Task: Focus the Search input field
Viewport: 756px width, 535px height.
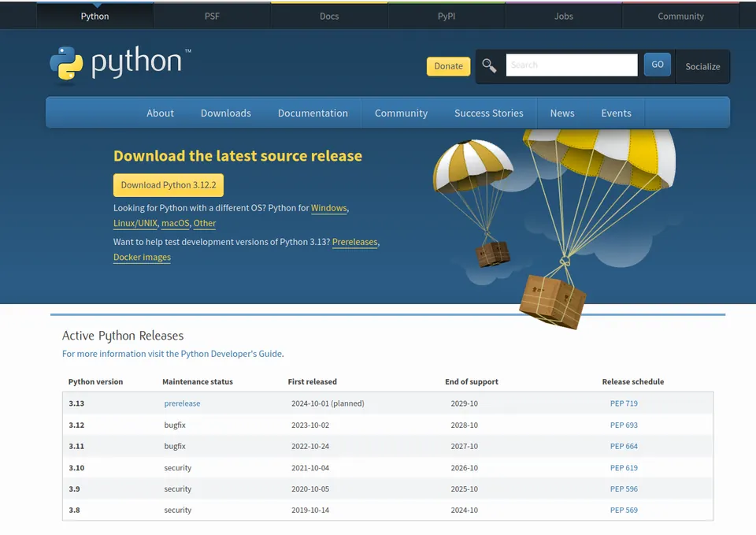Action: [572, 65]
